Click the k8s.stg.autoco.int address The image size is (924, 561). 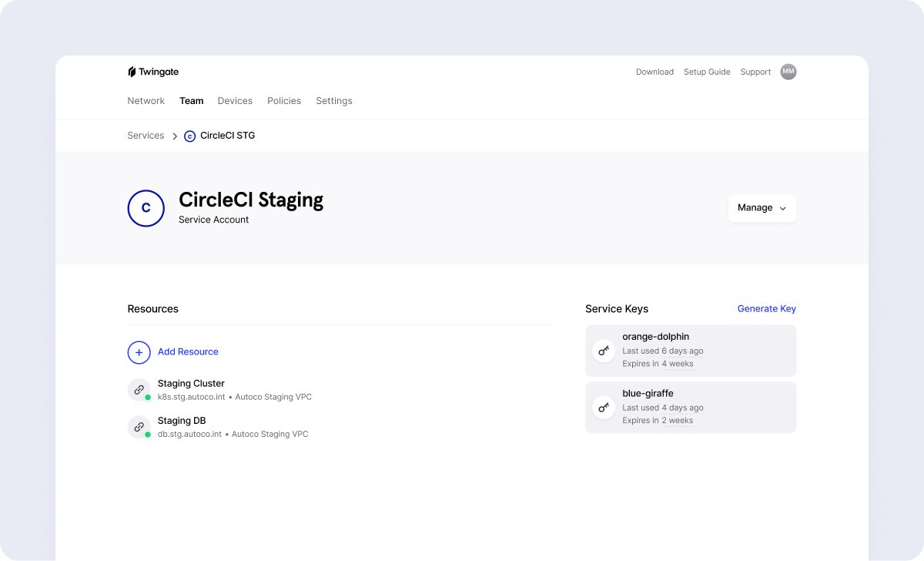[x=191, y=398]
